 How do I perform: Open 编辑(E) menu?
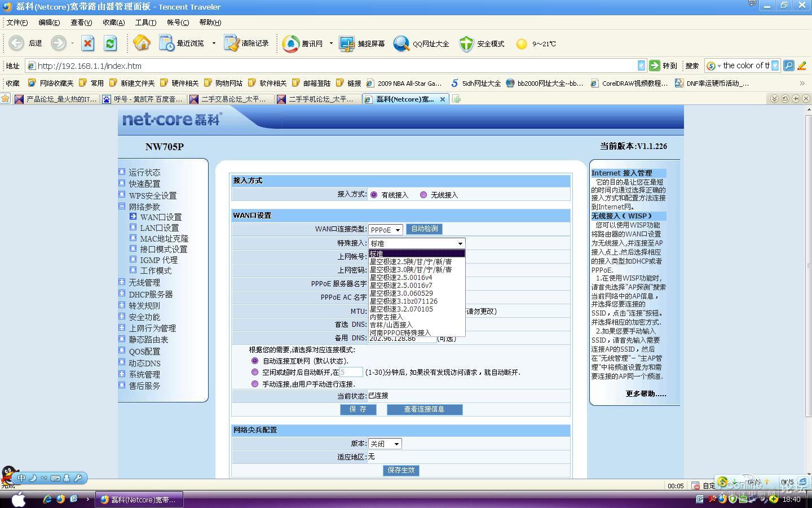click(x=49, y=23)
